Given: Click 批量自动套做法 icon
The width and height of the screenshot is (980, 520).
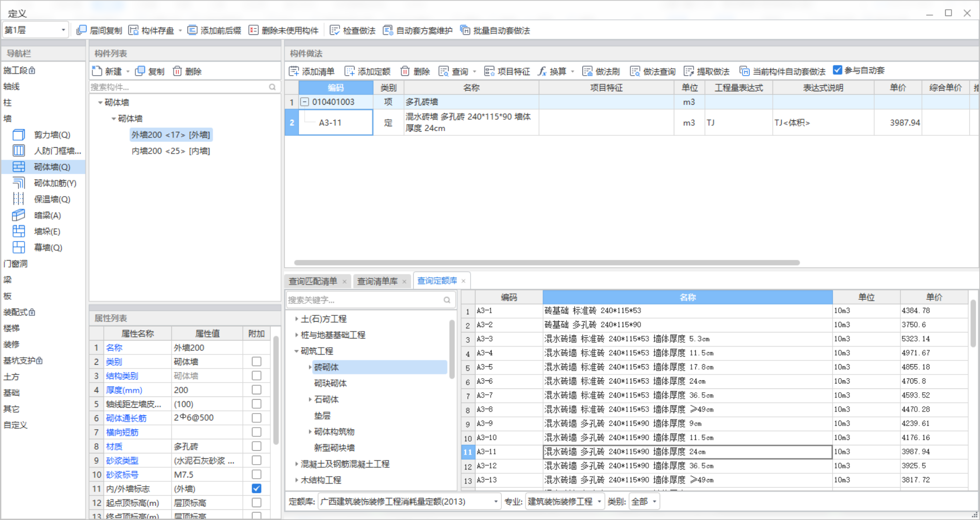Looking at the screenshot, I should click(465, 30).
